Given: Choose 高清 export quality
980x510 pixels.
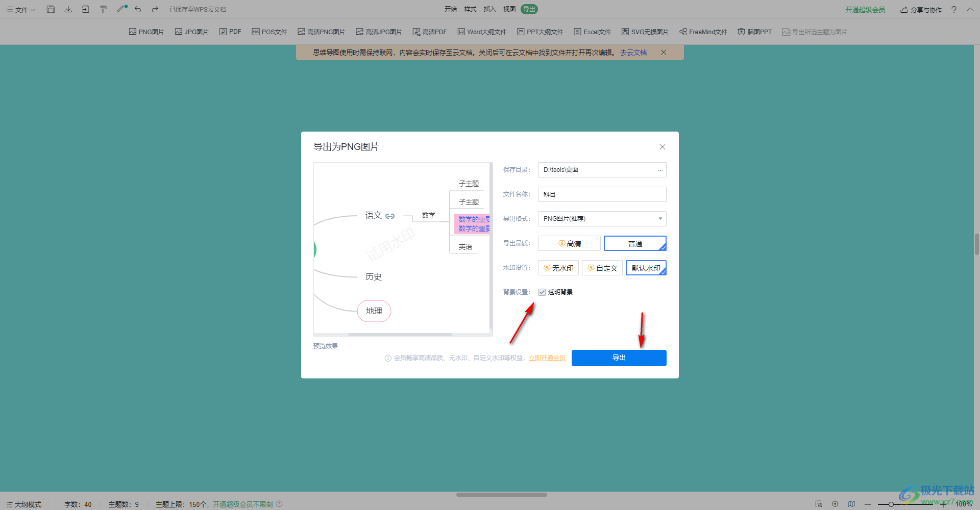Looking at the screenshot, I should 569,243.
